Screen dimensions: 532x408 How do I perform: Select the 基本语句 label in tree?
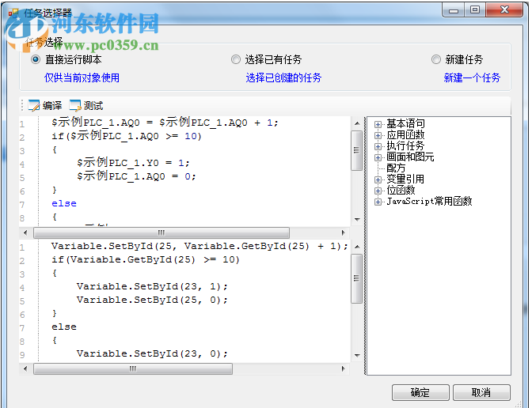(x=405, y=123)
